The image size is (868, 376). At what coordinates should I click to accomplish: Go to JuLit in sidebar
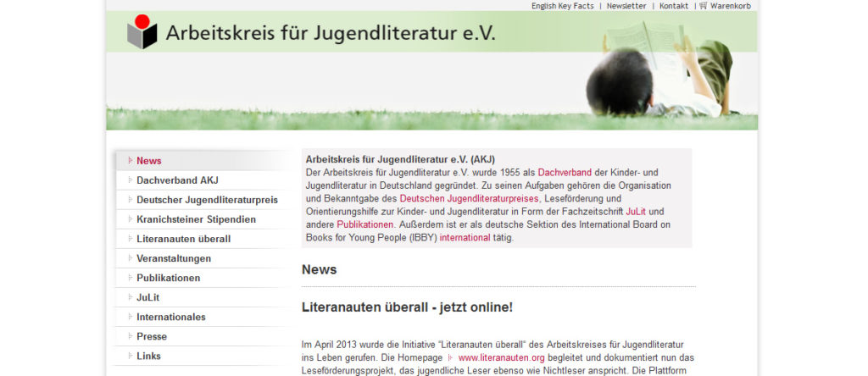(147, 297)
